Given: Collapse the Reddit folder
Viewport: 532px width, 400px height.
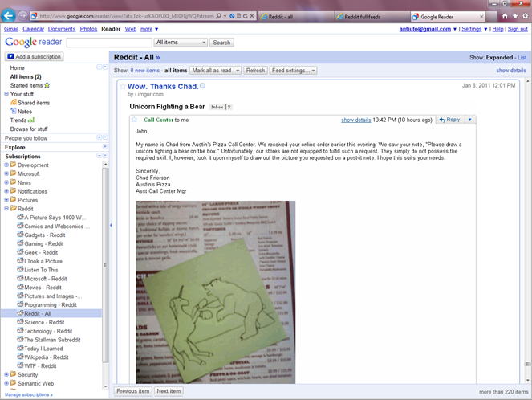Looking at the screenshot, I should point(6,209).
